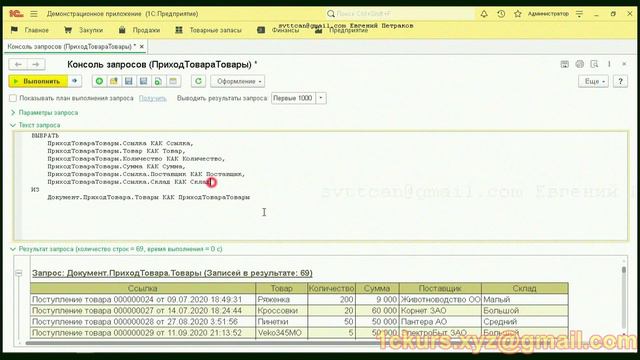
Task: Click the Поставщик column header
Action: [440, 288]
